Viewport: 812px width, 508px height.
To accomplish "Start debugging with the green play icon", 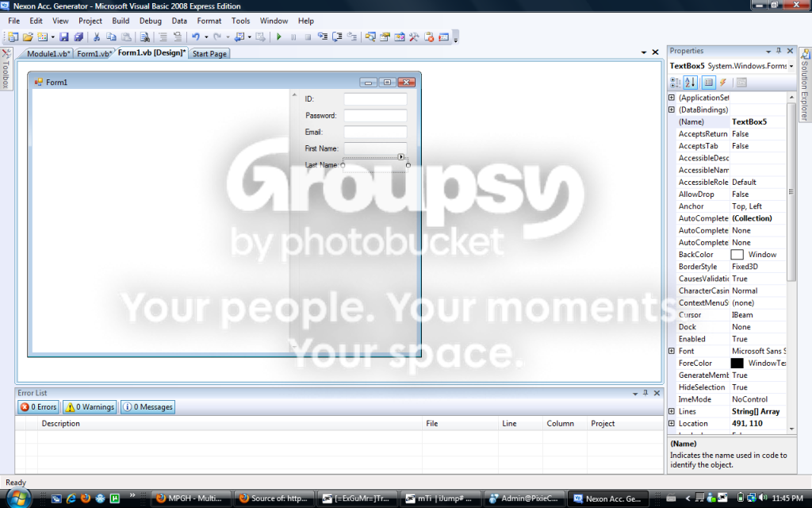I will pyautogui.click(x=278, y=37).
